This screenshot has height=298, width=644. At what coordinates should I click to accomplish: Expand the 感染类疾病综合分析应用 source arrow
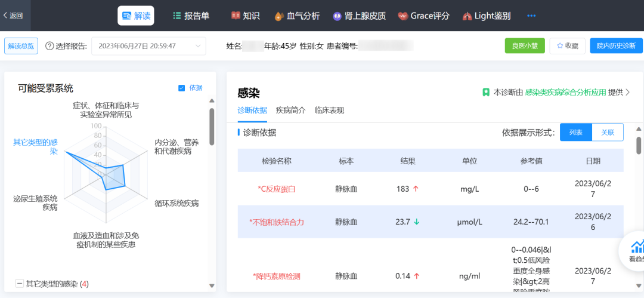pos(627,92)
